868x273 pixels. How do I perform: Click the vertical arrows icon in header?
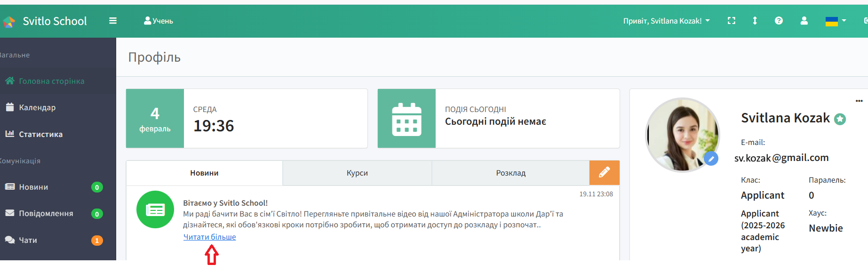tap(755, 21)
